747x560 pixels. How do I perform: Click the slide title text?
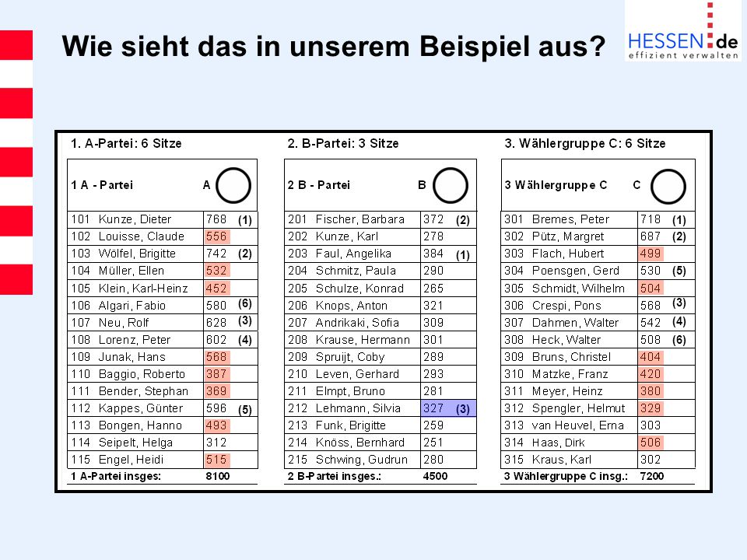coord(334,46)
